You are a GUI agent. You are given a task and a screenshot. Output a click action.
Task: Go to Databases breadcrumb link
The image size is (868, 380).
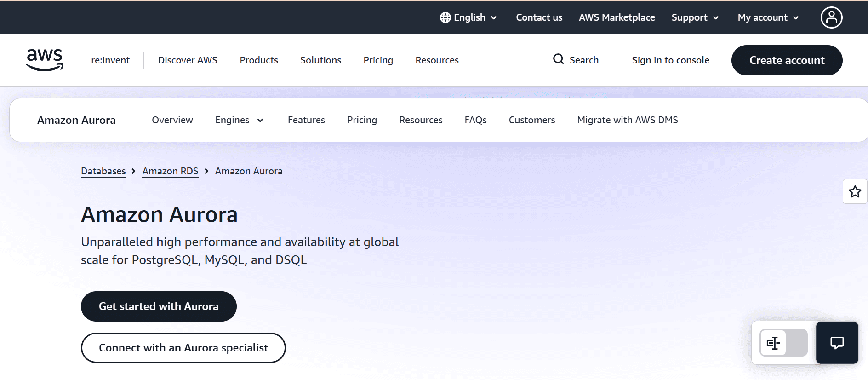tap(103, 171)
